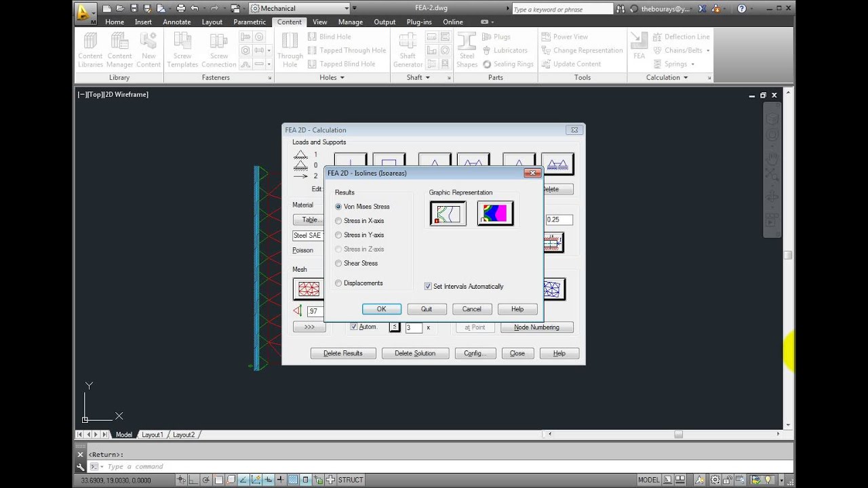Click the Save icon in quick access toolbar

point(134,8)
